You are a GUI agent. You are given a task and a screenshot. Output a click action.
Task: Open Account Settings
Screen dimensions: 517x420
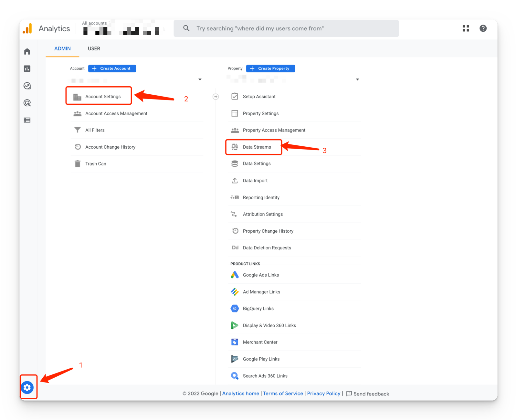[103, 97]
